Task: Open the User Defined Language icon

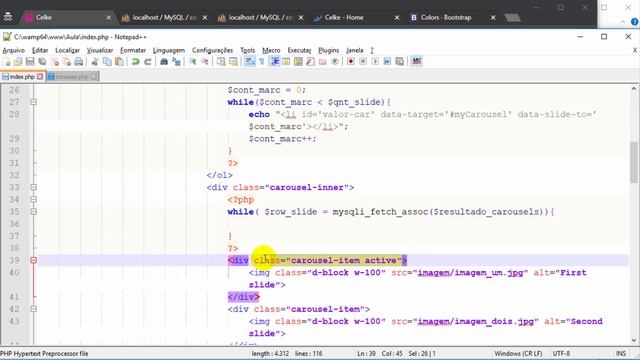Action: click(x=286, y=61)
